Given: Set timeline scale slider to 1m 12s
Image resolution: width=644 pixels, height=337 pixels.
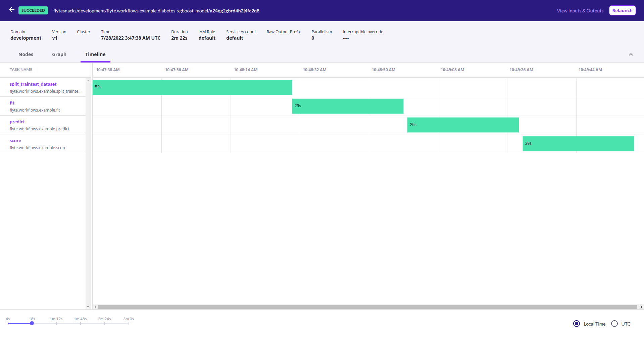Looking at the screenshot, I should click(56, 324).
